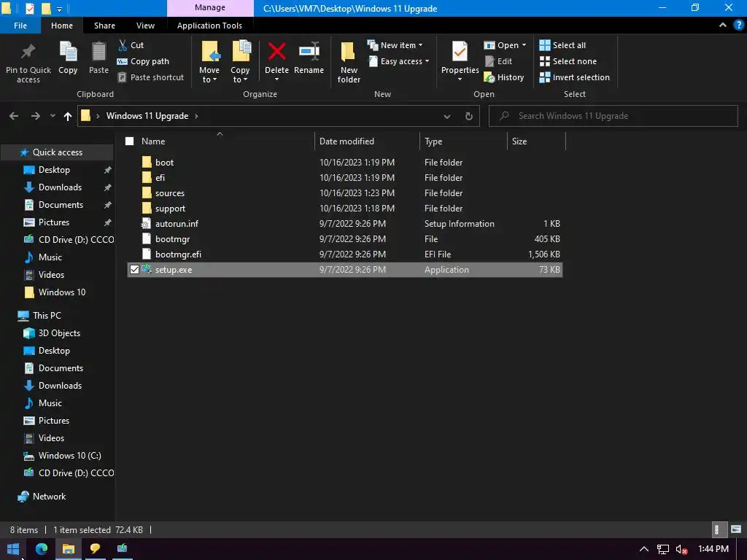Open the recent locations dropdown arrow

click(53, 116)
